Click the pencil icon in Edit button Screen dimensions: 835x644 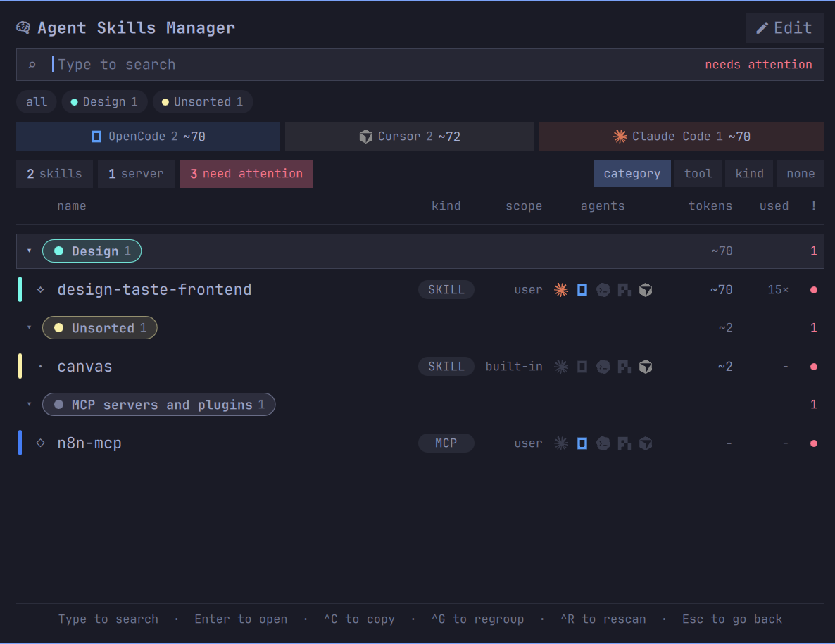pyautogui.click(x=762, y=28)
